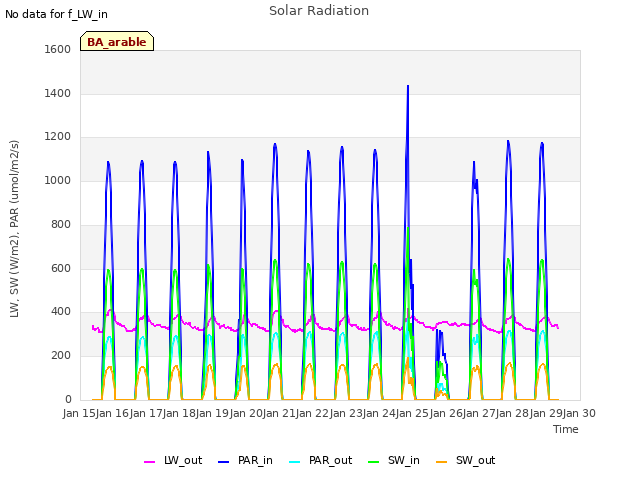Click the 600 y-axis tick label
Screen dimensions: 640x480
tap(61, 268)
